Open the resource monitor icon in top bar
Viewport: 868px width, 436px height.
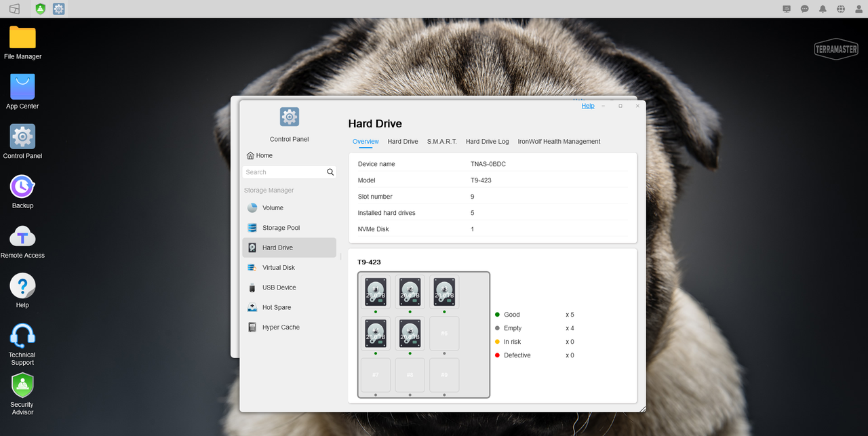click(787, 9)
